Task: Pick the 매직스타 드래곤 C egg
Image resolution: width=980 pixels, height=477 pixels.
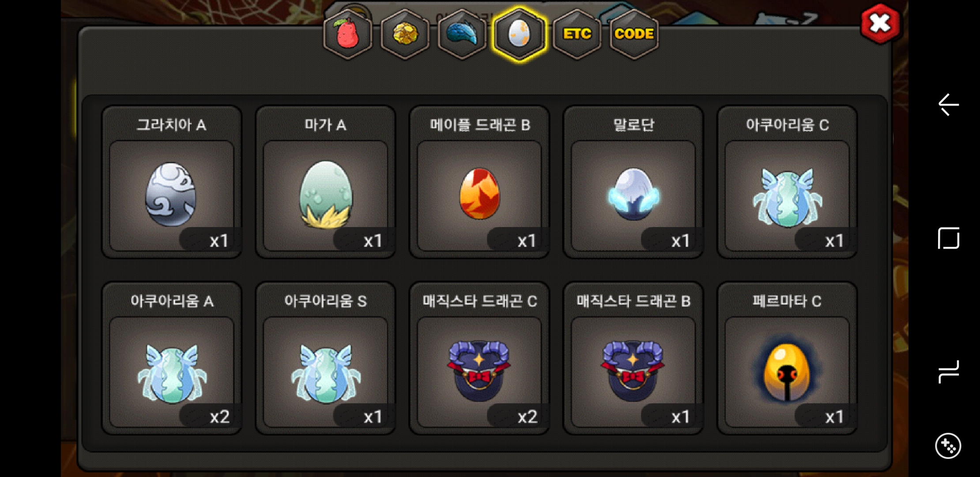Action: tap(479, 358)
